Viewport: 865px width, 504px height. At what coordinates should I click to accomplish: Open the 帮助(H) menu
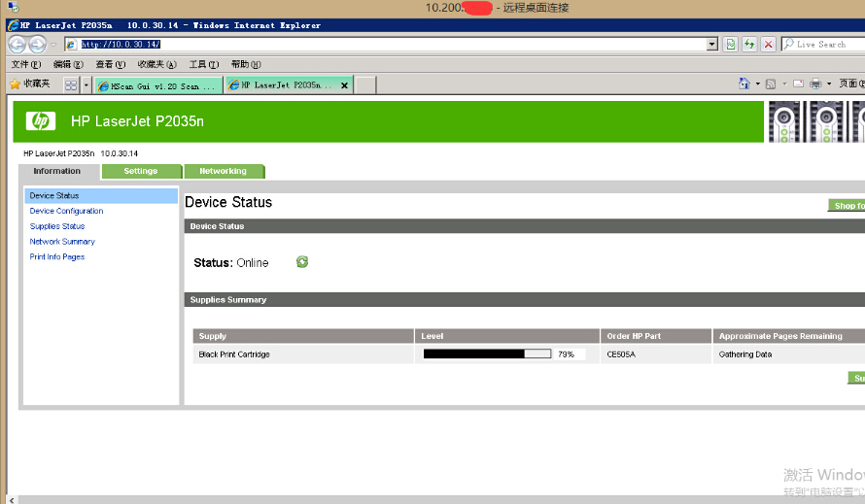coord(246,64)
